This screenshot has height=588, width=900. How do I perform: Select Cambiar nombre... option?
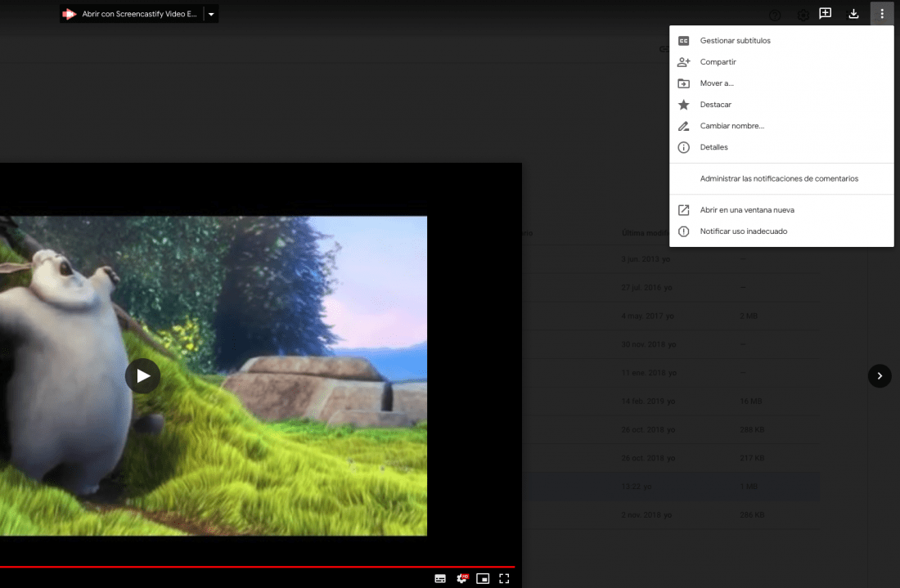coord(781,126)
